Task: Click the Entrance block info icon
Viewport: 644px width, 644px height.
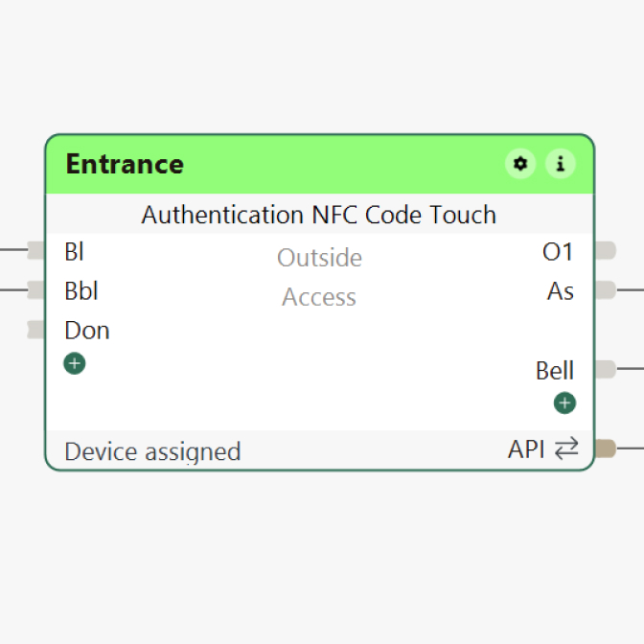Action: pyautogui.click(x=561, y=164)
